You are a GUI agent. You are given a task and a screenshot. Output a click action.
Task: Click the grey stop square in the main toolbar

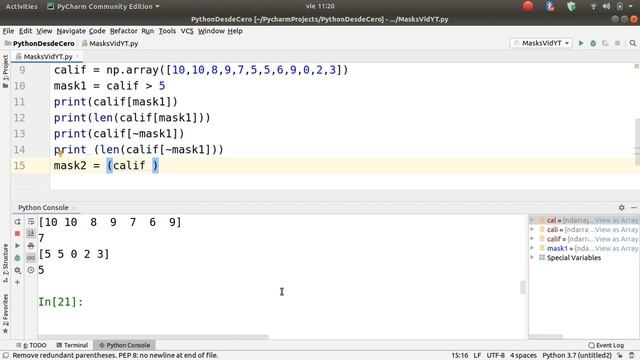point(618,43)
